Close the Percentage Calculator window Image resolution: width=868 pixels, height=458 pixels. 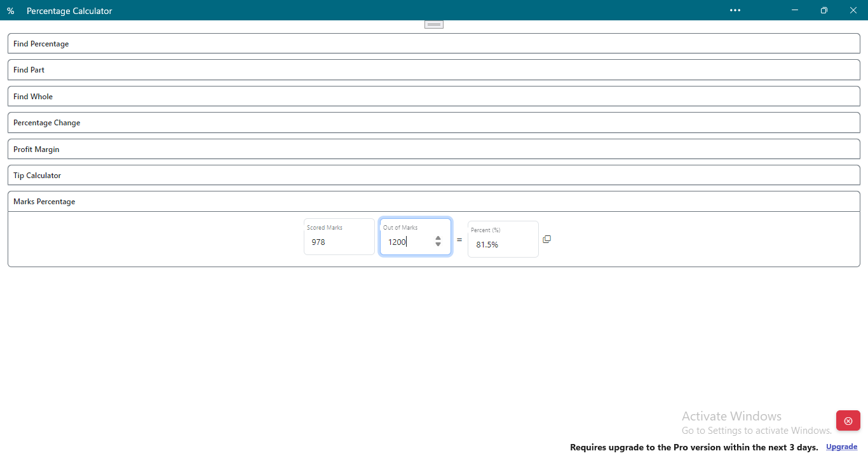pyautogui.click(x=853, y=10)
